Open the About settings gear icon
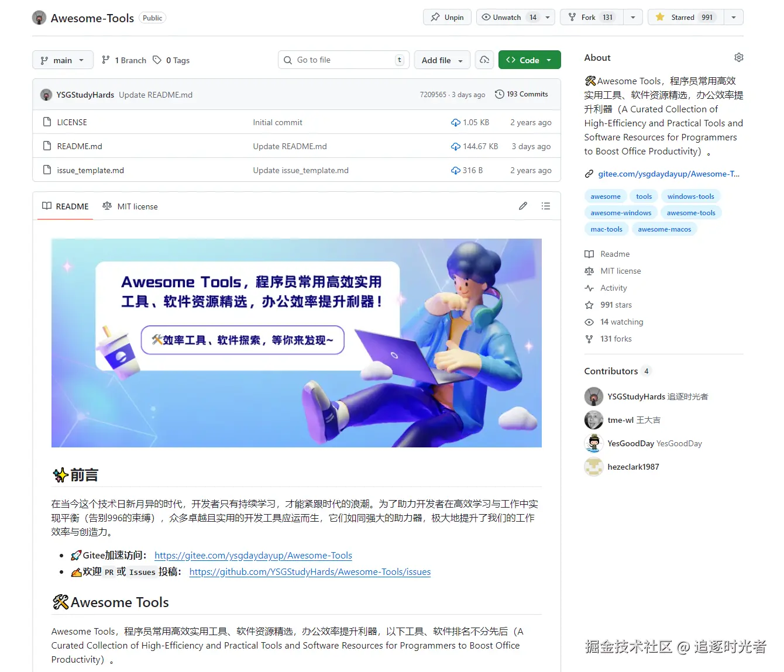Image resolution: width=784 pixels, height=672 pixels. [x=739, y=57]
